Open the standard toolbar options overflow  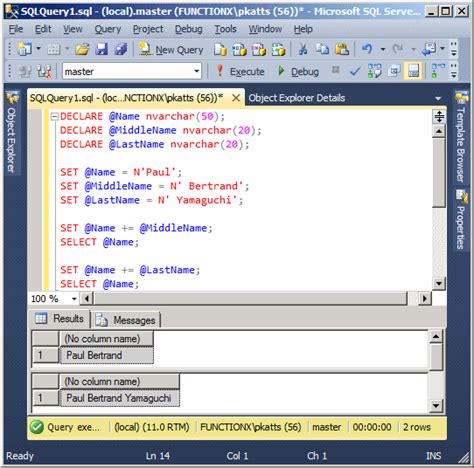pos(454,49)
